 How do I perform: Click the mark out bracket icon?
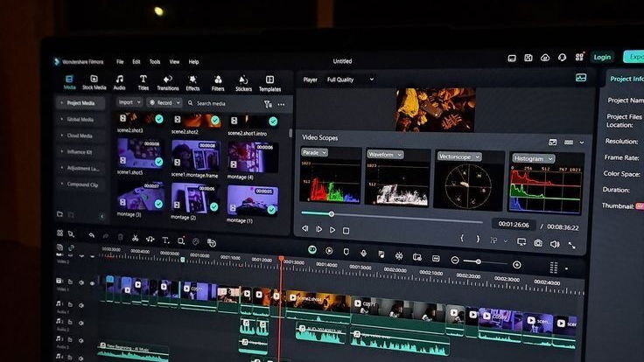click(478, 239)
